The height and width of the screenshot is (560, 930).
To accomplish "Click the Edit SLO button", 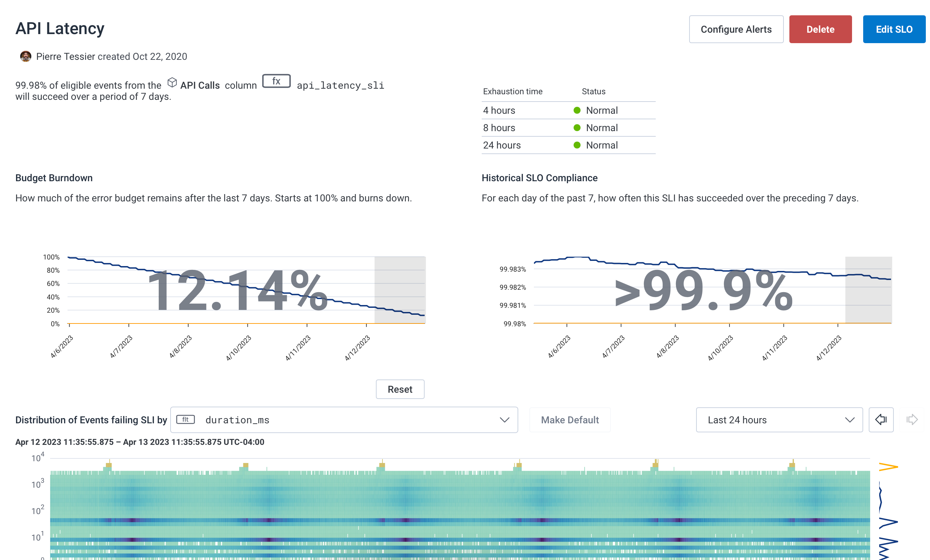I will pos(894,30).
